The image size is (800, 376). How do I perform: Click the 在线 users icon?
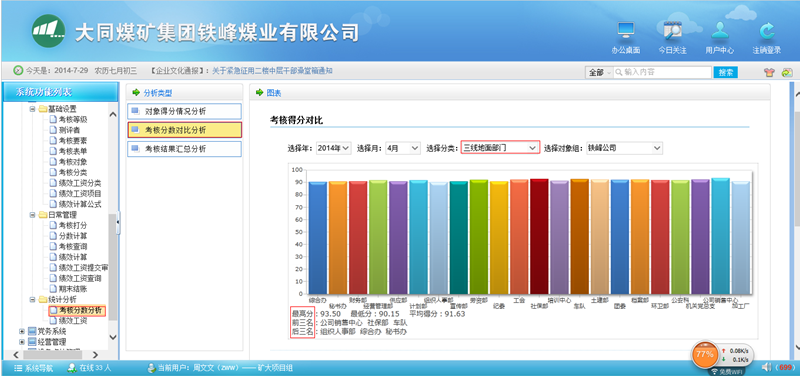point(72,368)
